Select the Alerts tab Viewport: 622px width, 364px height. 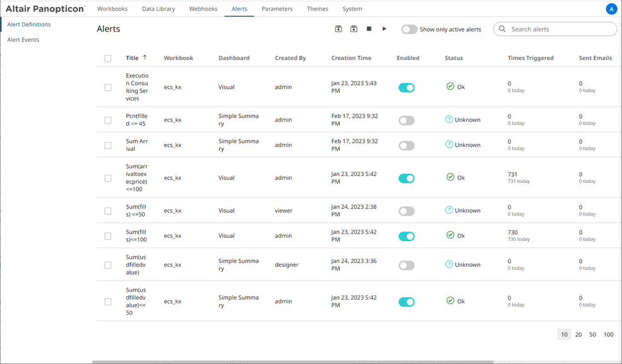click(239, 9)
